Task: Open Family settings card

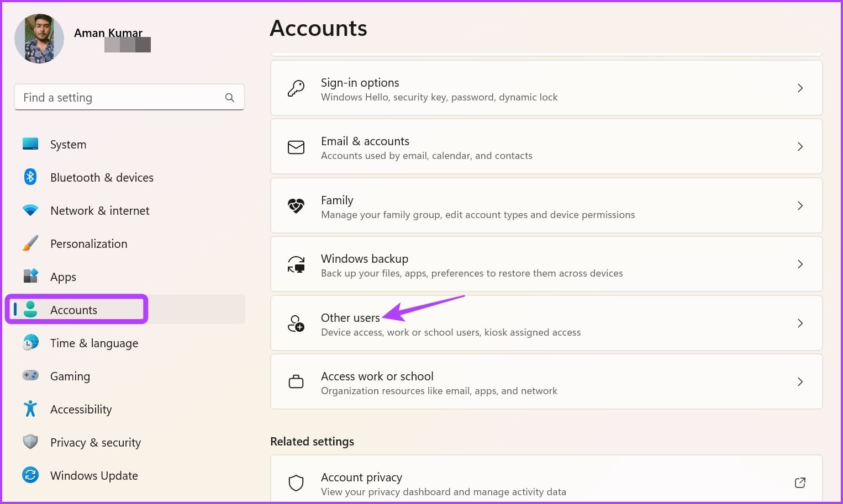Action: [x=546, y=205]
